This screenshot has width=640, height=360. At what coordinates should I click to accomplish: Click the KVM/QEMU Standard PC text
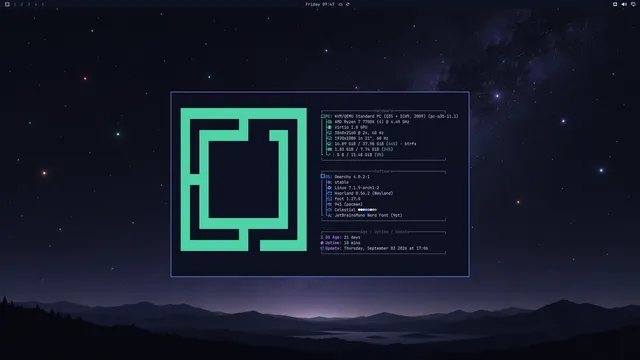[396, 116]
